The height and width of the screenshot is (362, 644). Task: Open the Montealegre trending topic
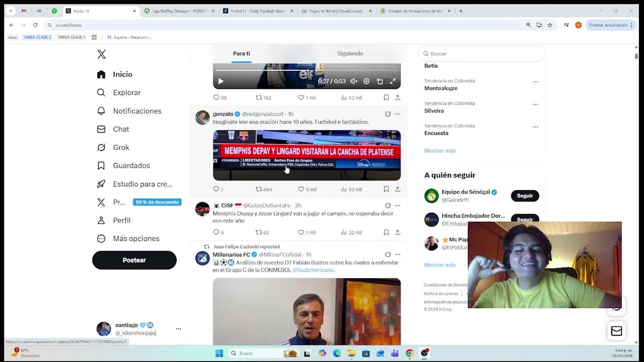441,88
